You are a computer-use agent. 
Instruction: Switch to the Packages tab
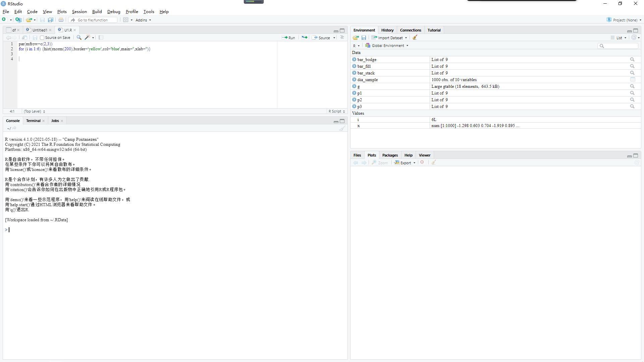(x=390, y=155)
